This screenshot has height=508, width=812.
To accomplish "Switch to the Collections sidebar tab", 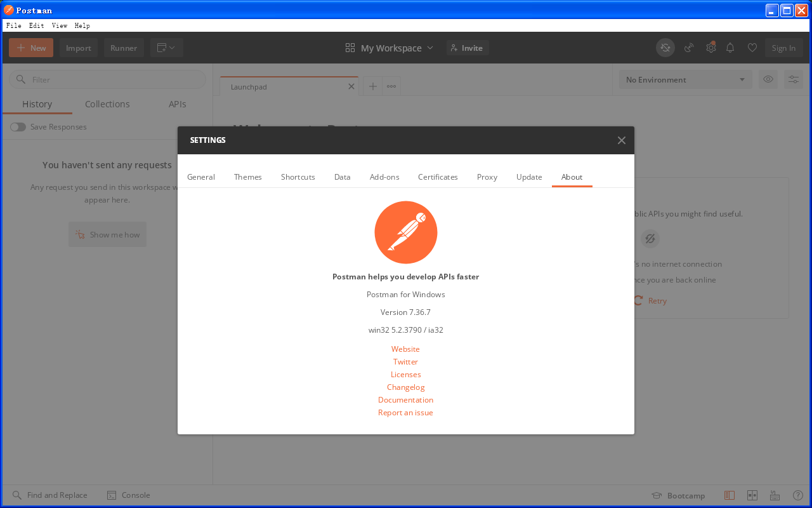I will (107, 104).
